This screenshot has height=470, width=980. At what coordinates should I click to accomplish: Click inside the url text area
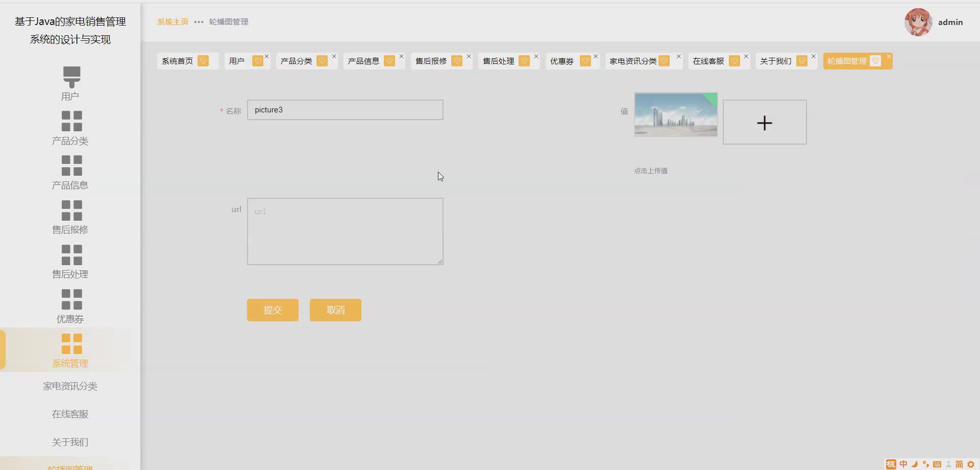345,231
